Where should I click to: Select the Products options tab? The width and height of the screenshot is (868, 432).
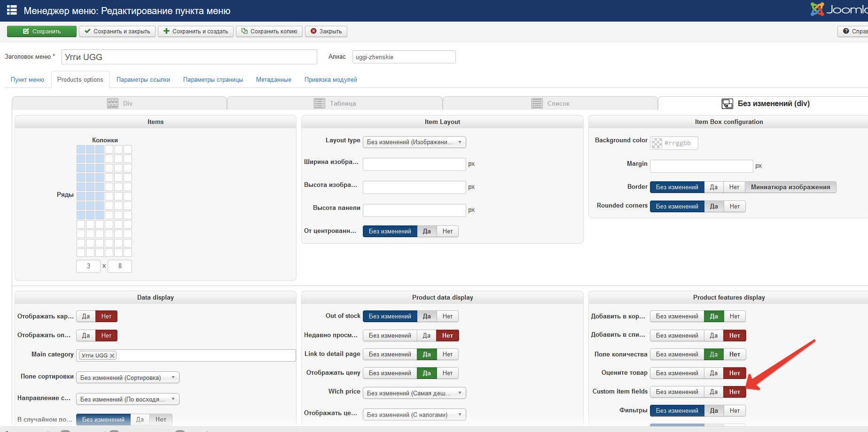(x=80, y=80)
